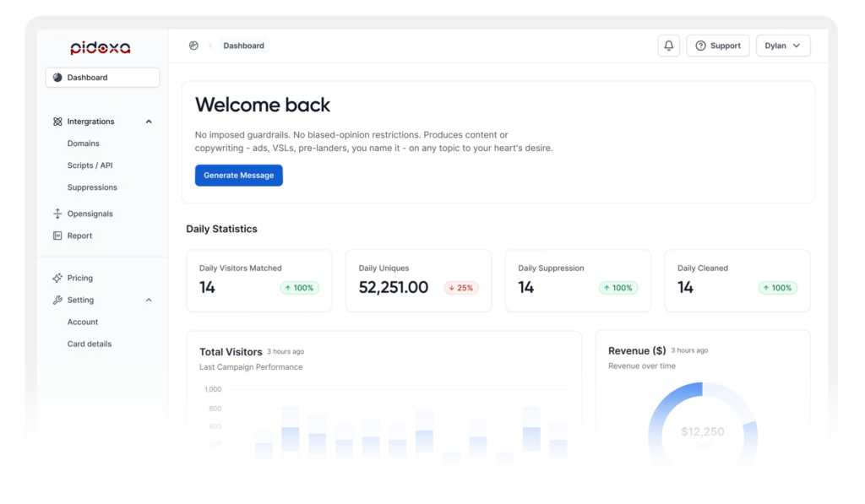Click the Daily Uniques statistics card
This screenshot has width=865, height=504.
[418, 280]
